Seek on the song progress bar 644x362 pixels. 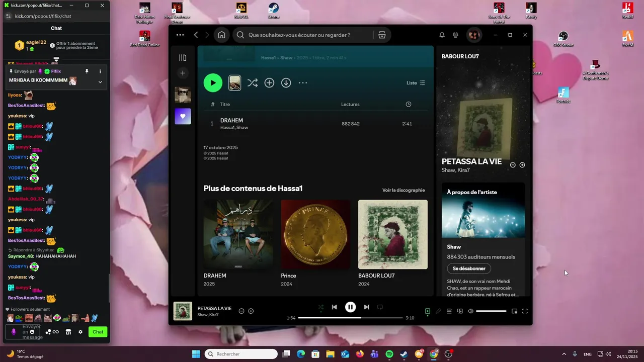click(x=350, y=318)
